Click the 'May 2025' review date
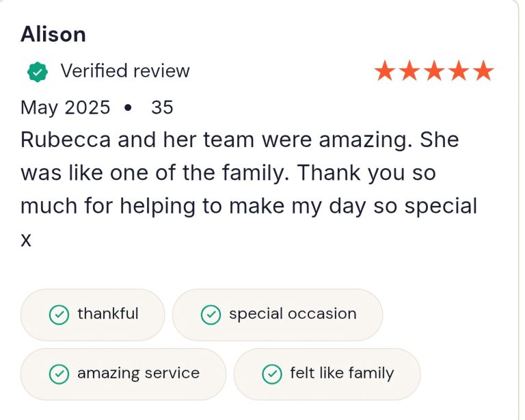Viewport: 525px width, 420px height. [x=65, y=107]
